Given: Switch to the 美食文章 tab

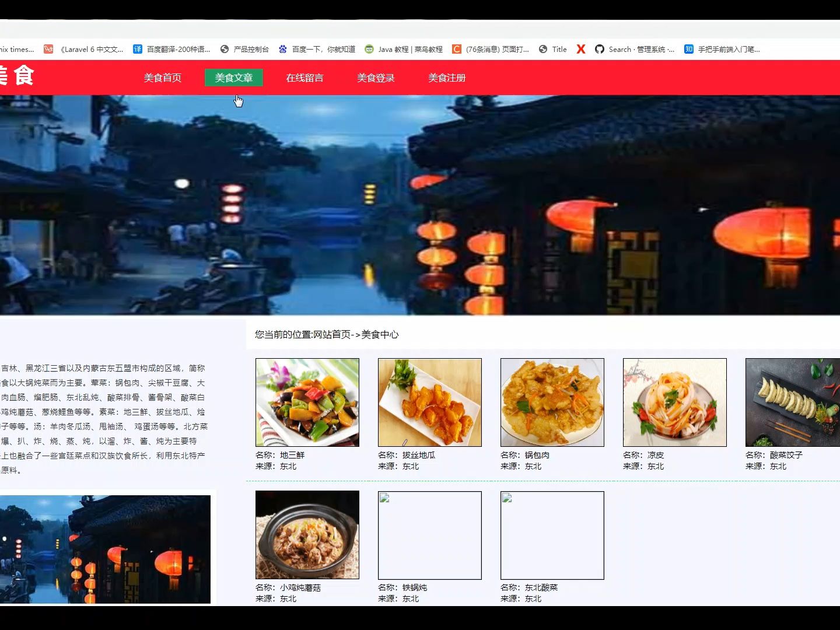Looking at the screenshot, I should (x=233, y=77).
